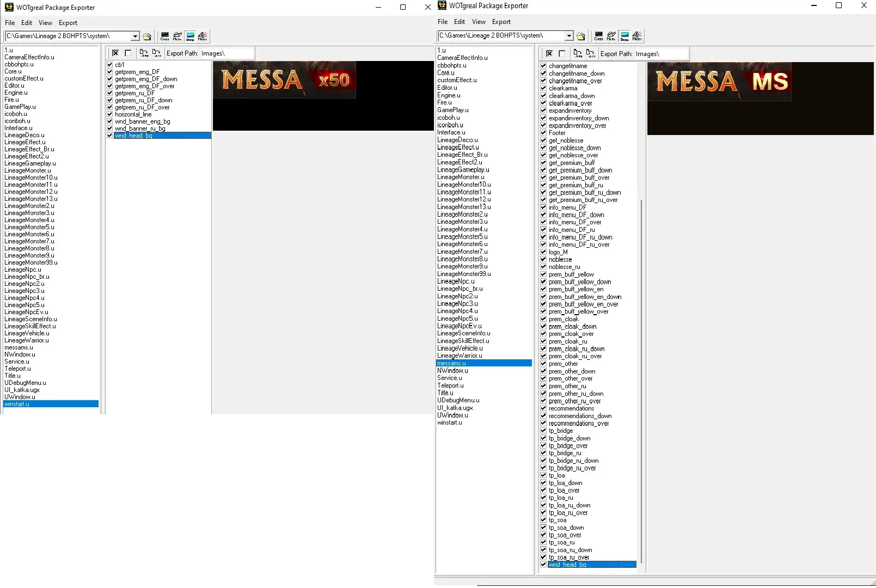Select Engine.u in left window package list
The image size is (876, 588).
(16, 93)
